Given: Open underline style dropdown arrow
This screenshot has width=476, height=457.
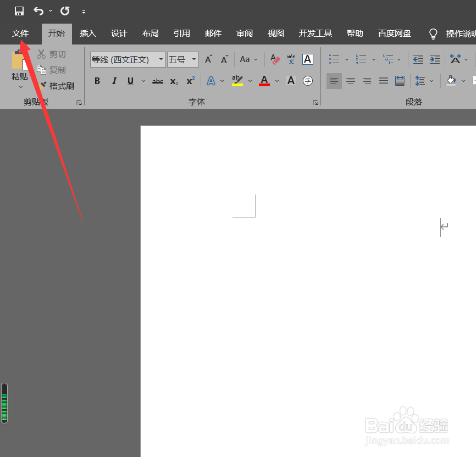Looking at the screenshot, I should click(x=143, y=81).
